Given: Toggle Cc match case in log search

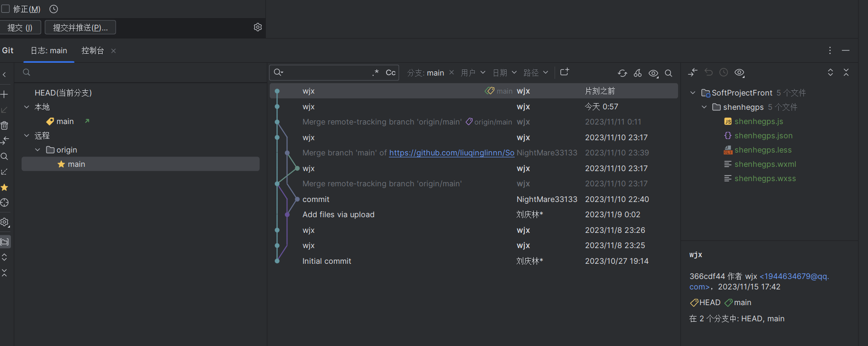Looking at the screenshot, I should pos(390,73).
